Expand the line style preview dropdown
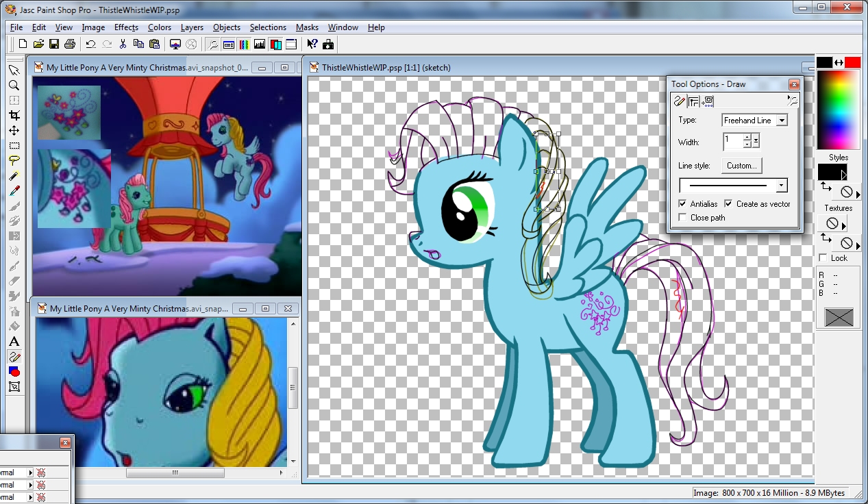Screen dimensions: 868x504 781,186
